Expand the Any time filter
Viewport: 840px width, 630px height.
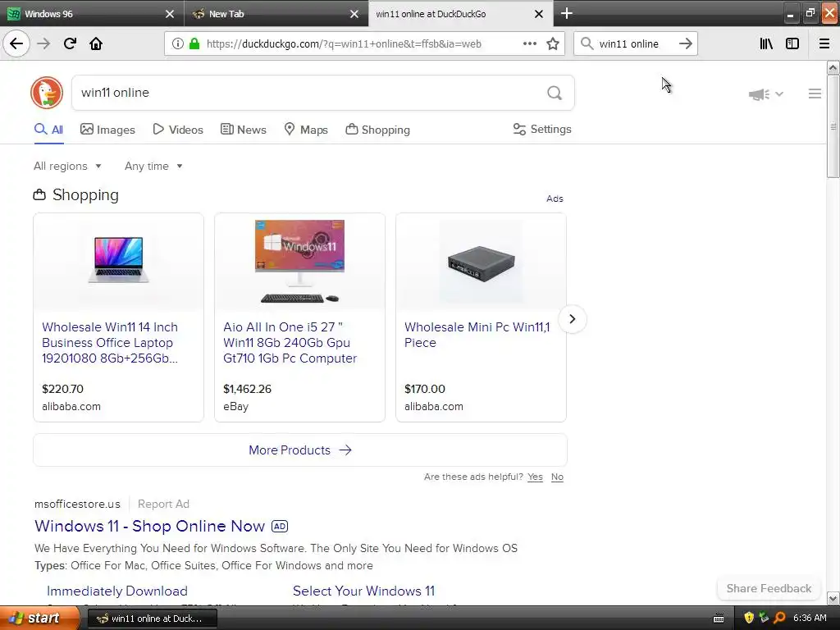(x=153, y=166)
